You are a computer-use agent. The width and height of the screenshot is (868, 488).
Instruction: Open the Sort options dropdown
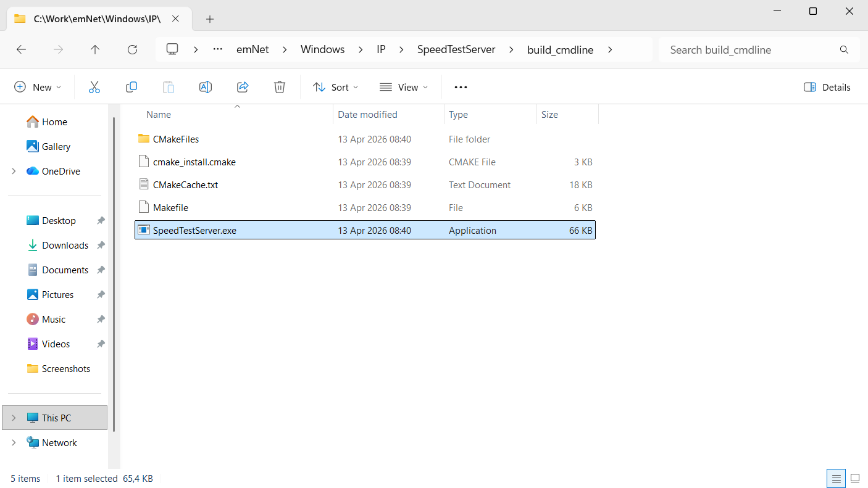coord(335,86)
